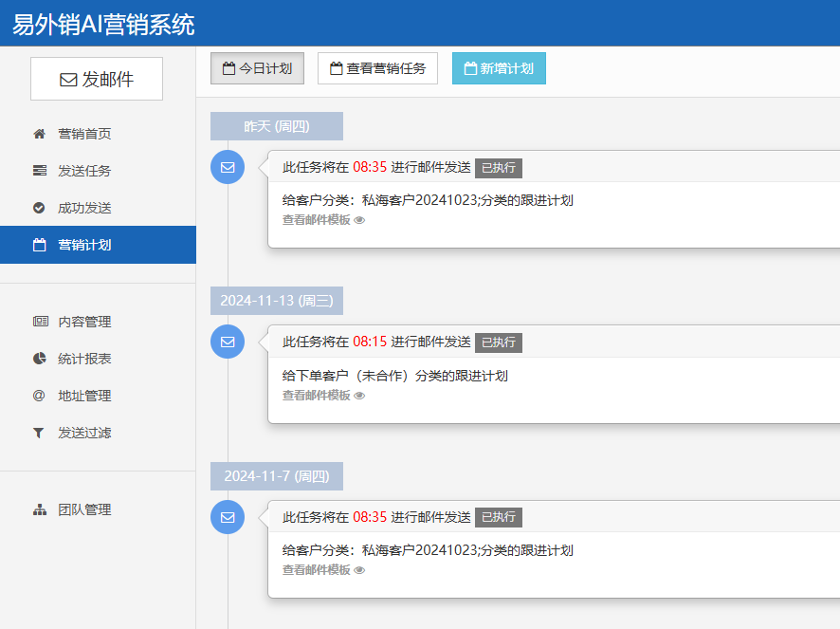Click the 今日计划 button
The height and width of the screenshot is (629, 840).
point(257,68)
